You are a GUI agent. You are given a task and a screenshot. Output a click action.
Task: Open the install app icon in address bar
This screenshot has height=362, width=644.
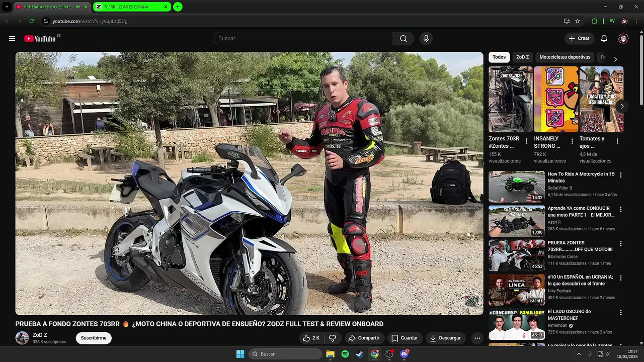567,21
